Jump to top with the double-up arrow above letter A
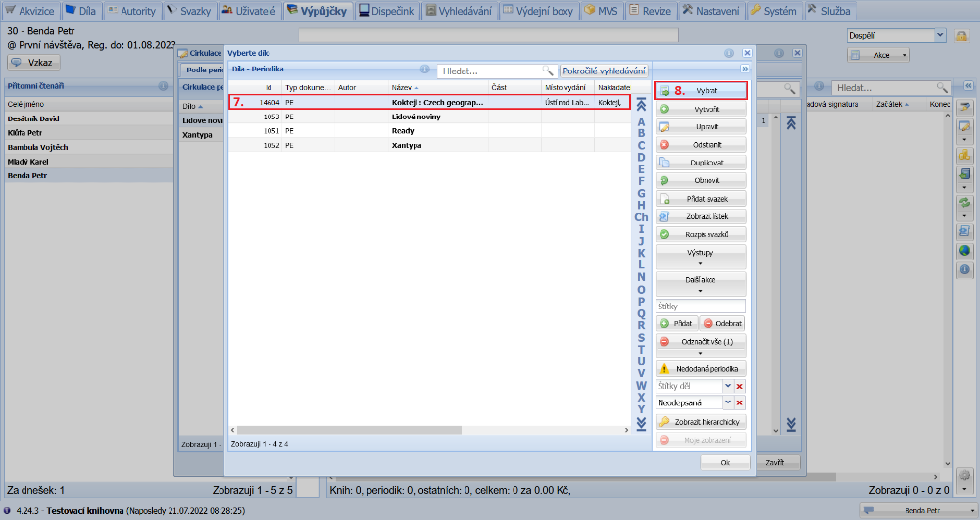The height and width of the screenshot is (520, 980). pos(641,104)
